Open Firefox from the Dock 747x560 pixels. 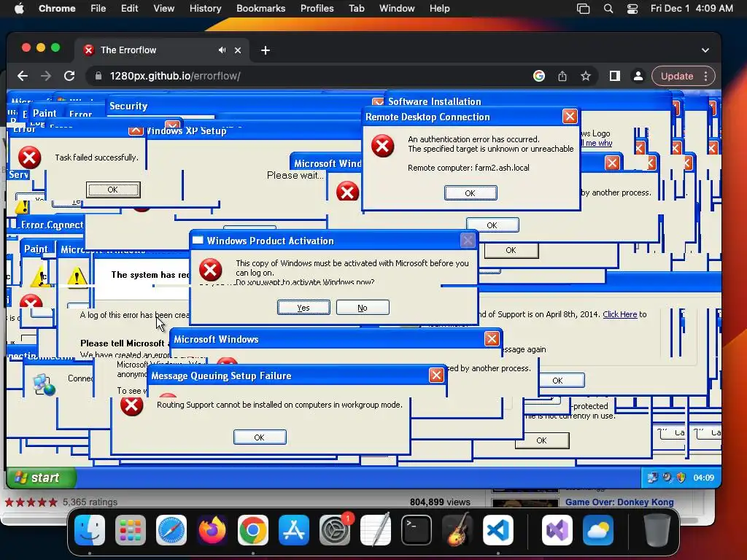212,530
